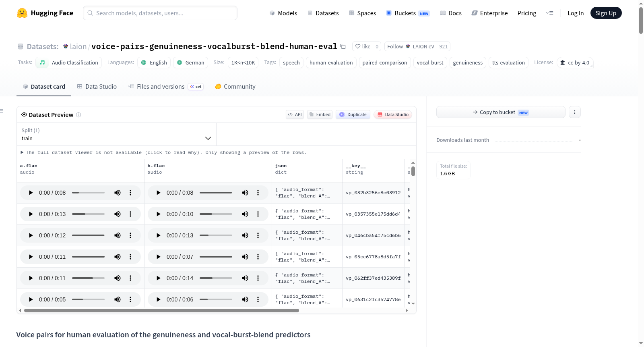Play b.flac audio in row vp_0357355e175dd6d4
644x347 pixels.
point(158,214)
